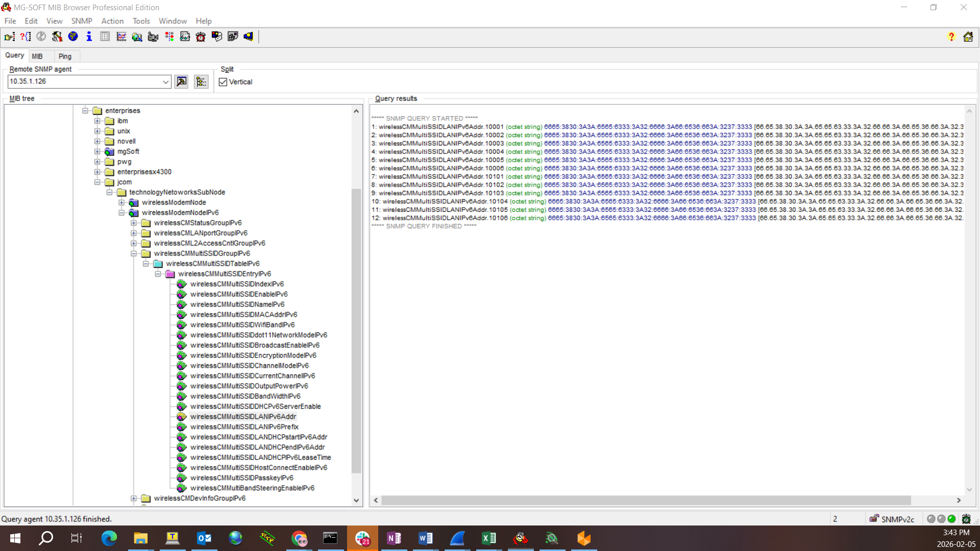
Task: Collapse the jcom tree node
Action: [97, 182]
